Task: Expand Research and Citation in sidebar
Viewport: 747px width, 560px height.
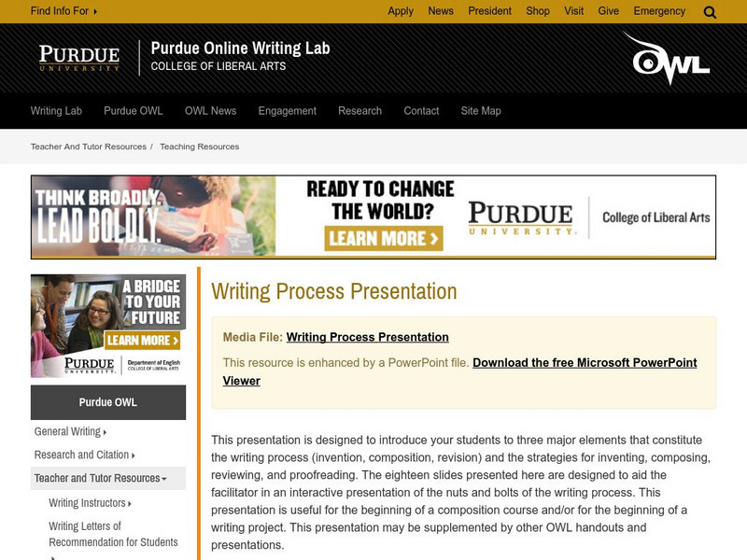Action: click(85, 455)
